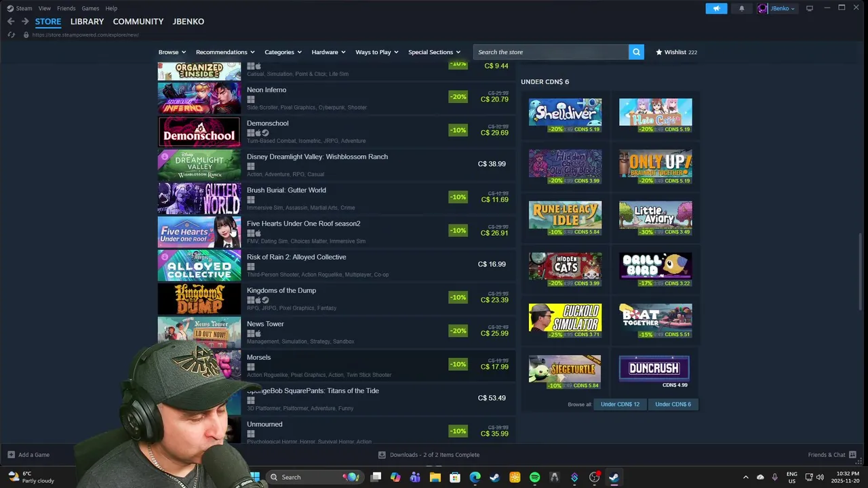Viewport: 868px width, 488px height.
Task: Open the JBenko account dropdown
Action: point(783,8)
